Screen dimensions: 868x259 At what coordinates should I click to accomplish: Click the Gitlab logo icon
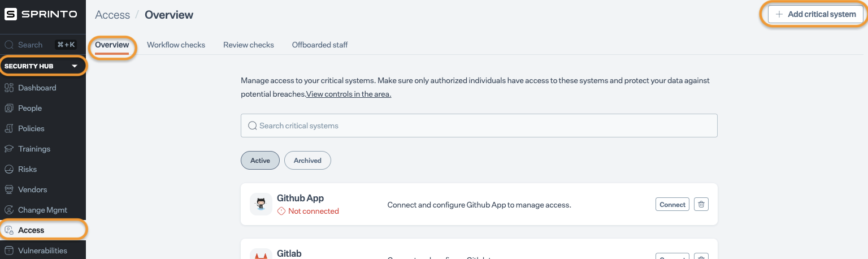[261, 254]
